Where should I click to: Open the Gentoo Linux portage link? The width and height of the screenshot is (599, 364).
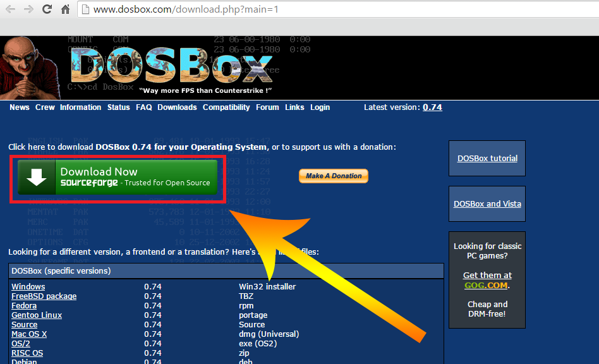[x=37, y=315]
